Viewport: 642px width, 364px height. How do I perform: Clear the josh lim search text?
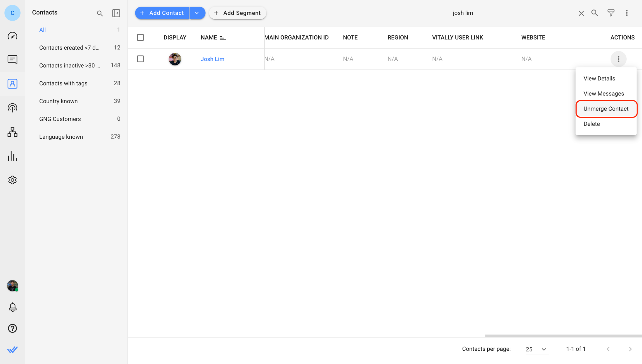[x=581, y=13]
